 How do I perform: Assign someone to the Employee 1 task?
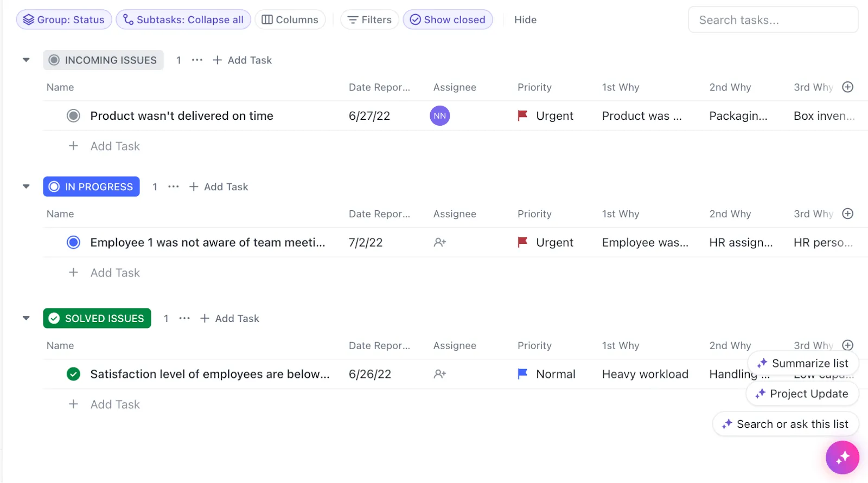click(x=440, y=242)
